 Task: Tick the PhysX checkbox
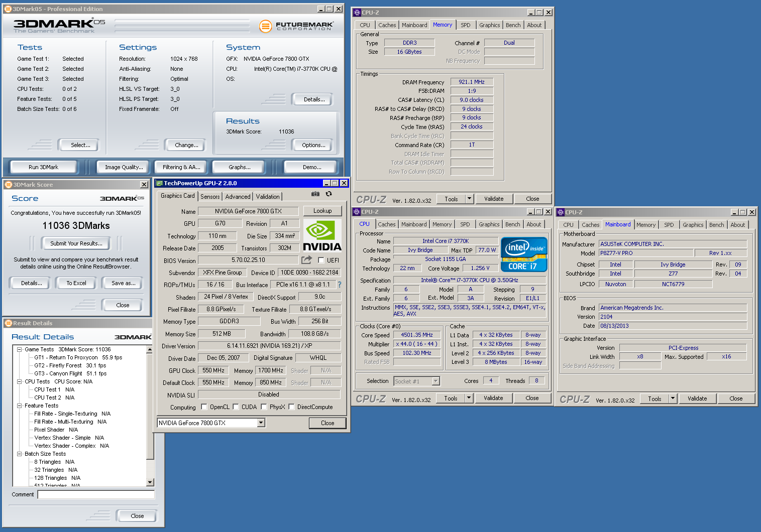264,407
